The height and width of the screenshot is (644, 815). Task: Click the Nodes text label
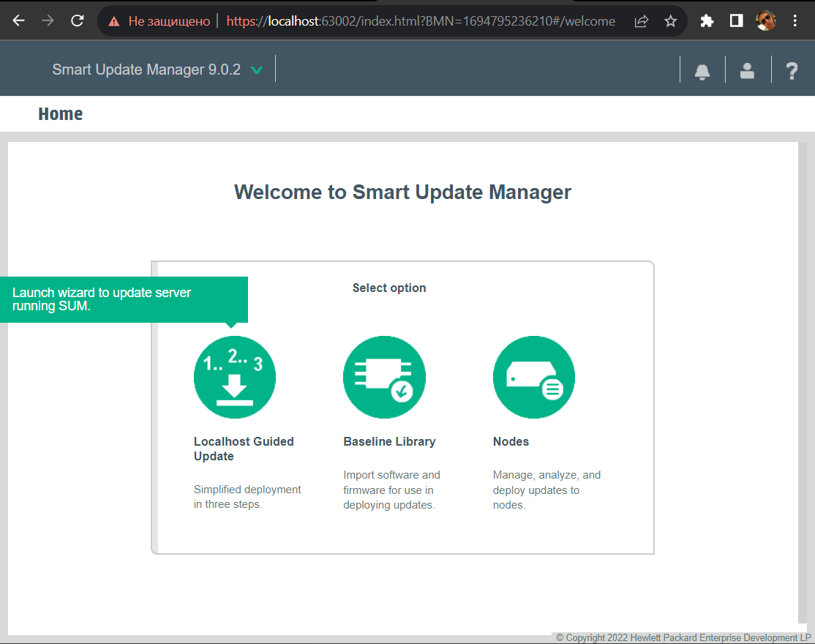tap(511, 441)
